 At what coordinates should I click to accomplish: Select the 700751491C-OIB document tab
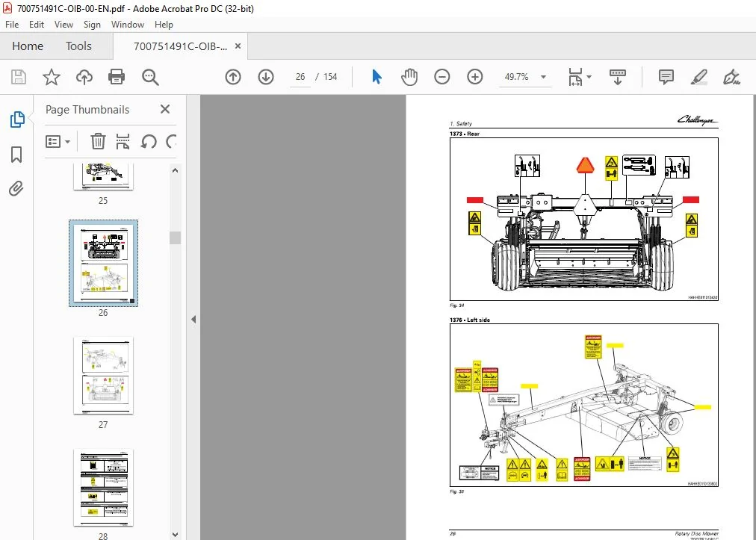coord(180,47)
